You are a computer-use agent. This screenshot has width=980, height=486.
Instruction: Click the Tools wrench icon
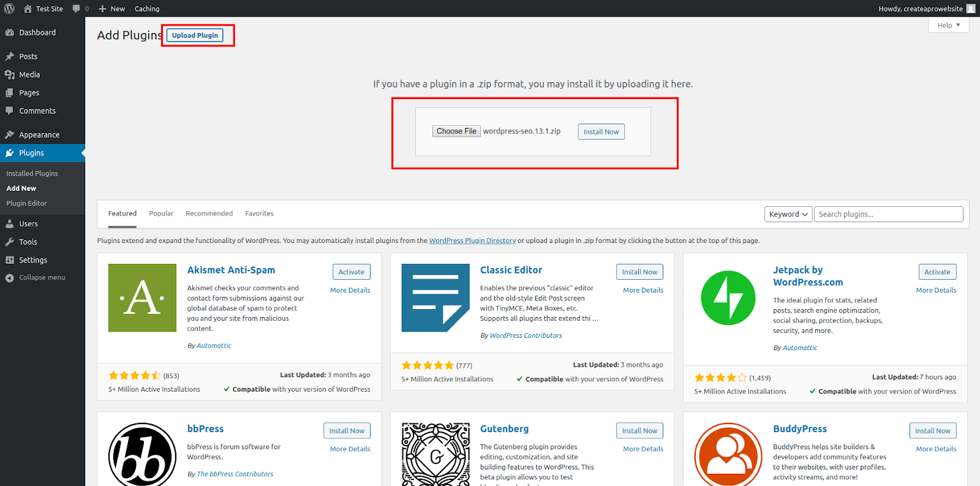10,242
